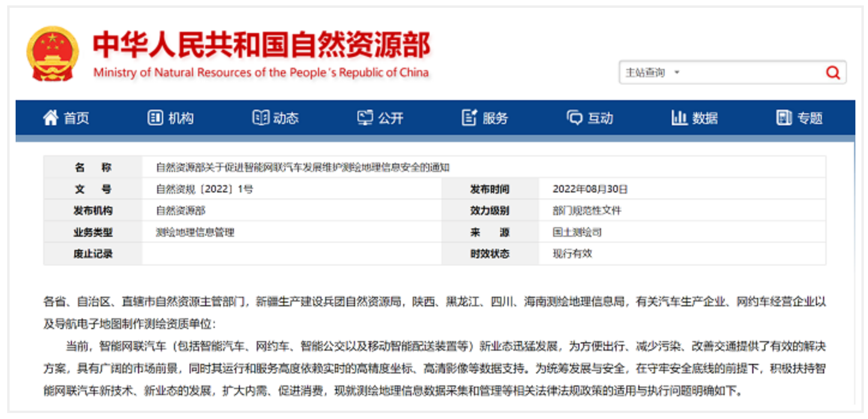
Task: Click the monitor icon beside 公开
Action: point(365,118)
